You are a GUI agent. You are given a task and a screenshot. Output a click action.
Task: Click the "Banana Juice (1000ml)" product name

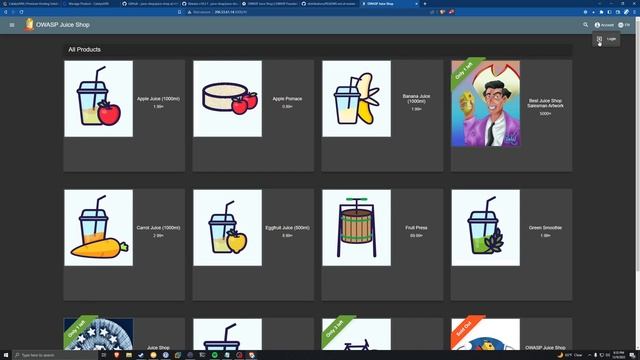point(416,99)
